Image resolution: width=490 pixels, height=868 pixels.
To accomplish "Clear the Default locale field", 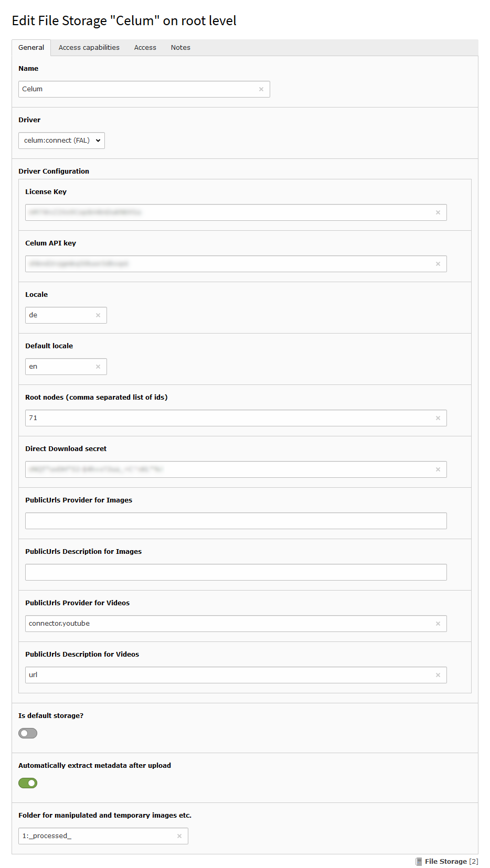I will (98, 367).
